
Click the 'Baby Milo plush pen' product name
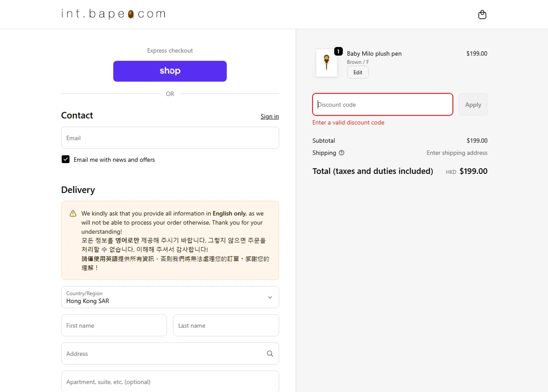click(x=374, y=54)
